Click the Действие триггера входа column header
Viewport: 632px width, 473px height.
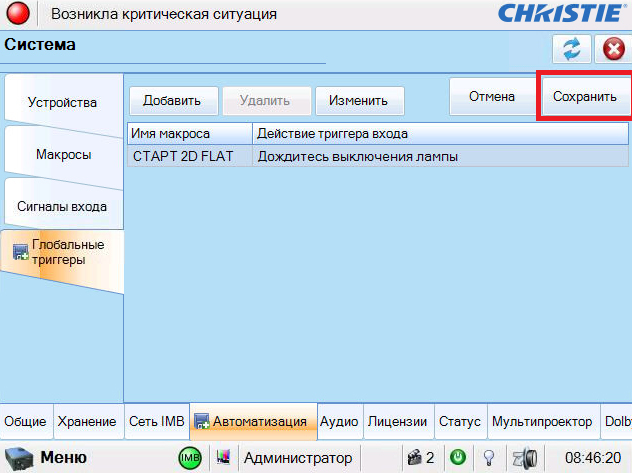tap(440, 134)
